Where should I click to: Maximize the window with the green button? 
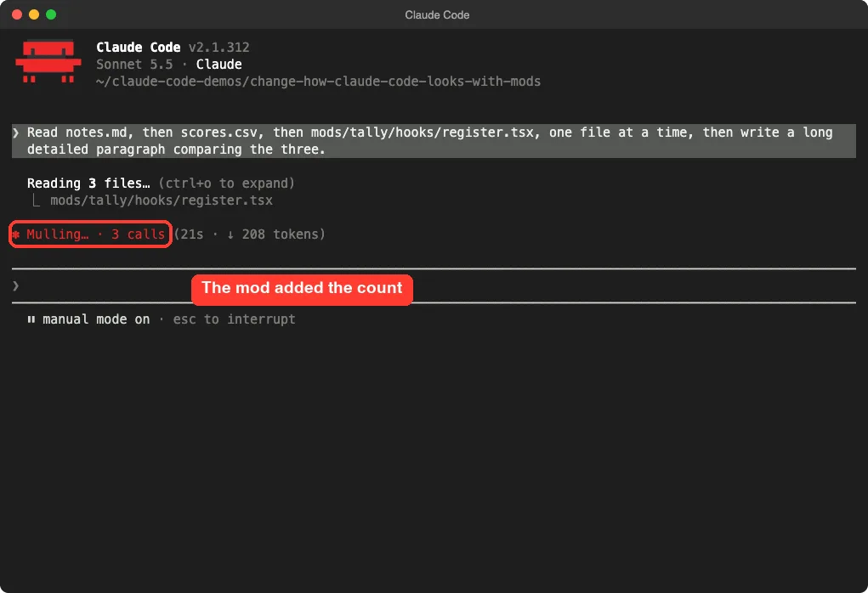[51, 14]
